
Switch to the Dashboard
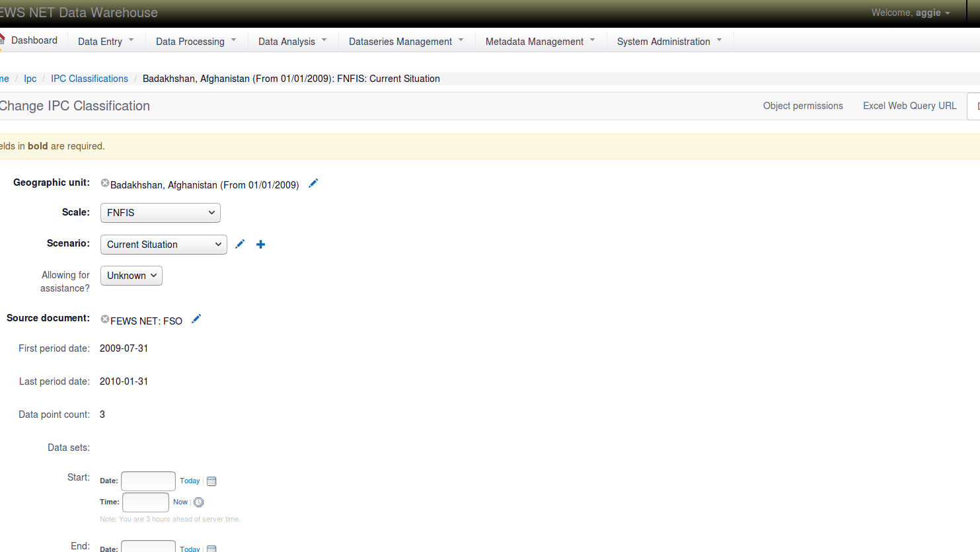click(34, 40)
